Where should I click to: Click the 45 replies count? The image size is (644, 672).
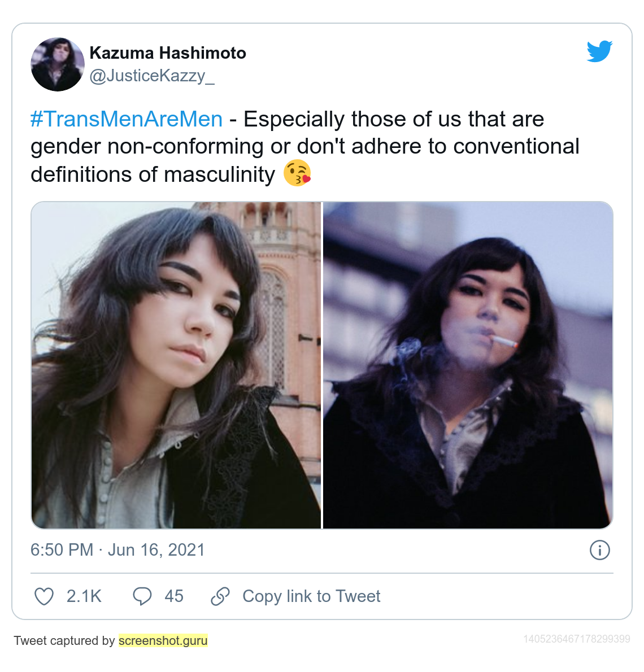click(174, 596)
